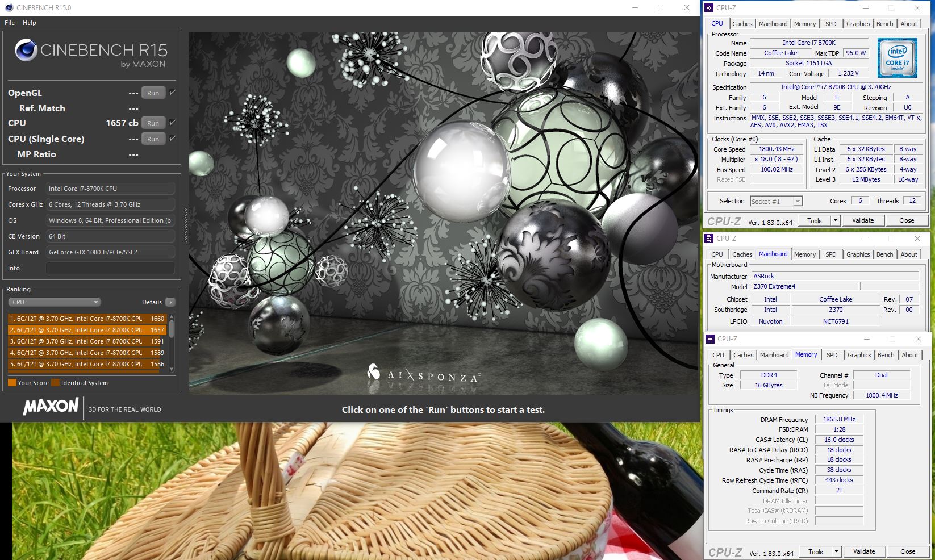Image resolution: width=935 pixels, height=560 pixels.
Task: Open About tab in bottom CPU-Z window
Action: point(910,355)
